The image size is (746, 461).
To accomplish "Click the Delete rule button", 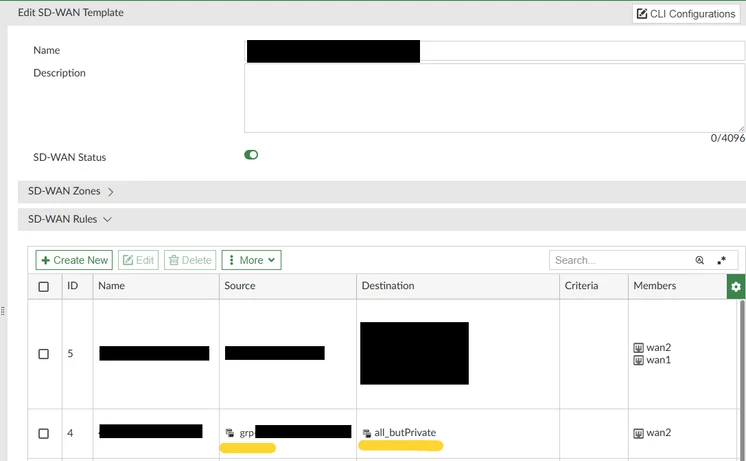I will (190, 260).
